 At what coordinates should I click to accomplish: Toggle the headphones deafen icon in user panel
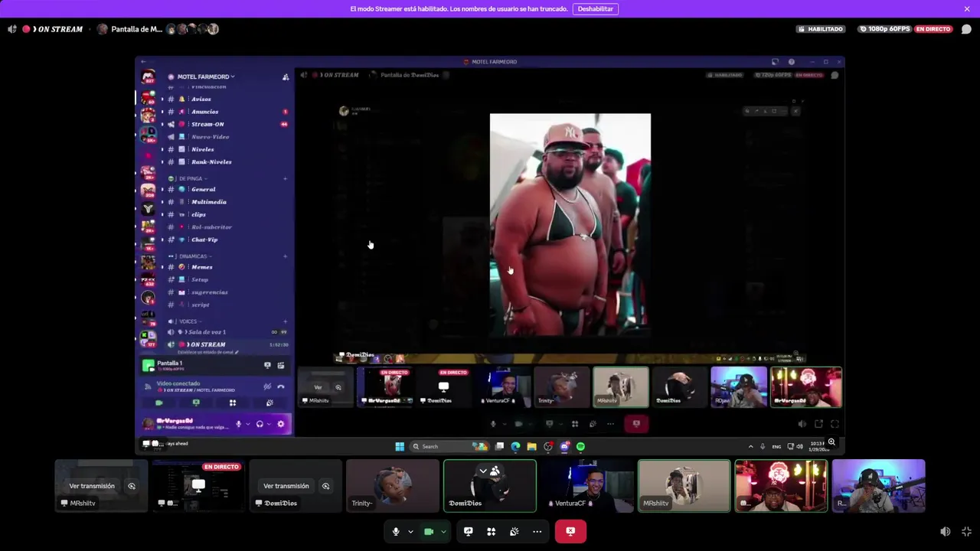pyautogui.click(x=260, y=424)
